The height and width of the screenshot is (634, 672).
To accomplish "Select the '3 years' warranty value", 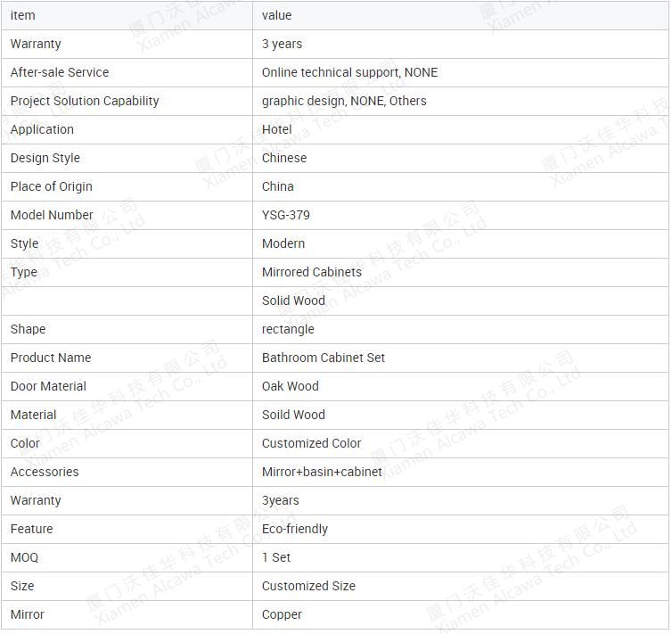I will pos(282,44).
